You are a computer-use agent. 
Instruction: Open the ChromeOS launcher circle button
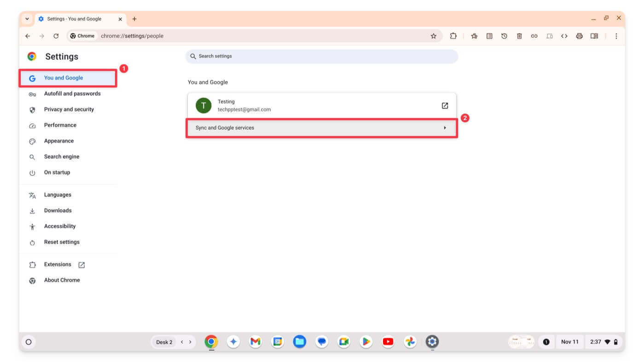pos(29,342)
